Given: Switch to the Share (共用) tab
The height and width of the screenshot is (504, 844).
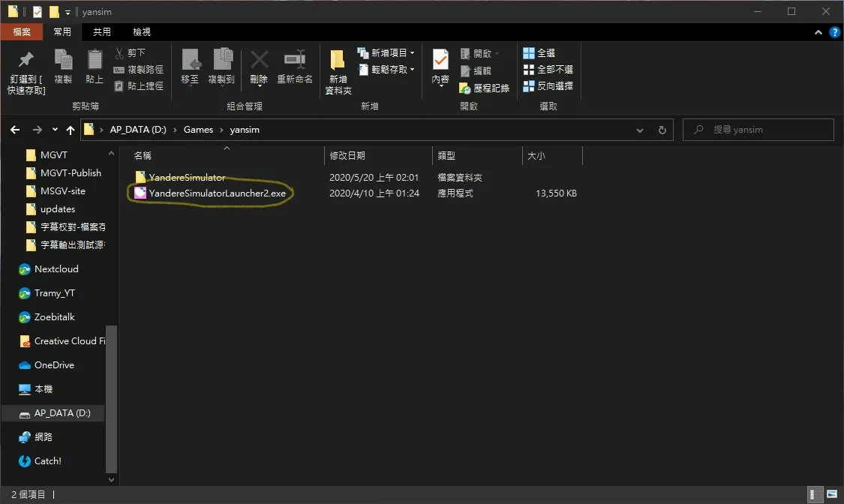Looking at the screenshot, I should click(102, 31).
